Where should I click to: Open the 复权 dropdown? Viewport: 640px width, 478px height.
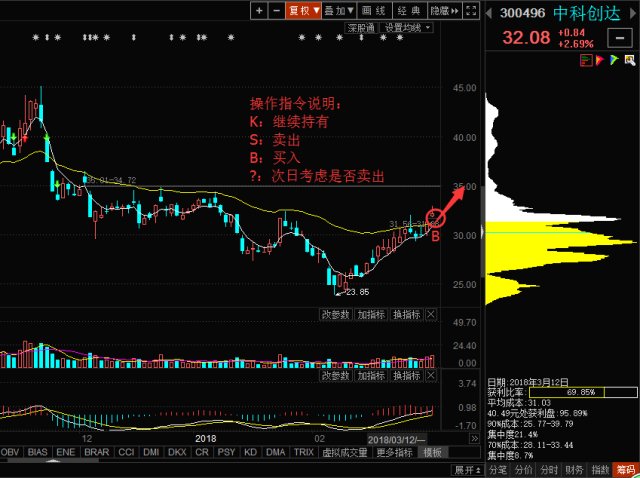click(303, 10)
